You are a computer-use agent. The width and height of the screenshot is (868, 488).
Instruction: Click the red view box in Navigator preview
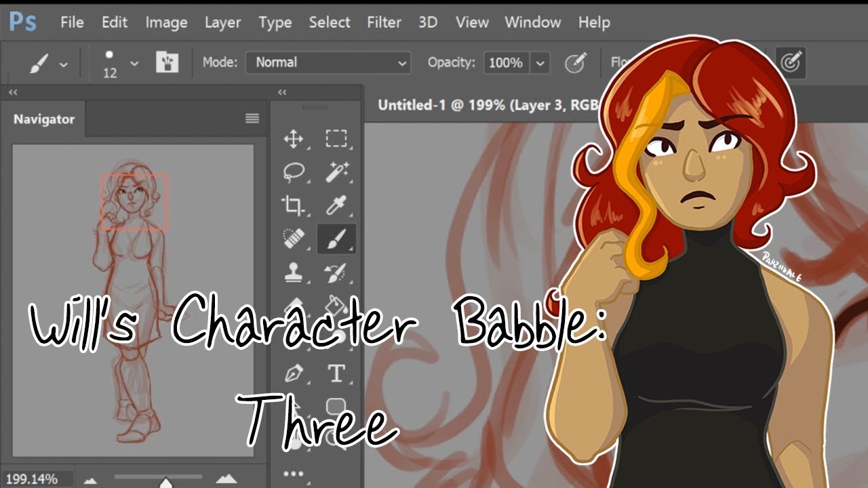134,201
